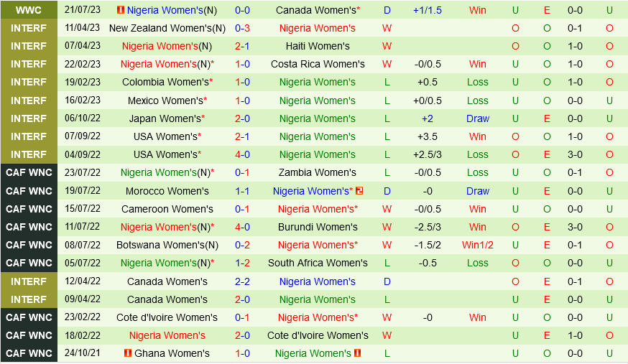Image resolution: width=628 pixels, height=364 pixels.
Task: Click INTERF label on the 11/04/23 row
Action: [x=29, y=28]
